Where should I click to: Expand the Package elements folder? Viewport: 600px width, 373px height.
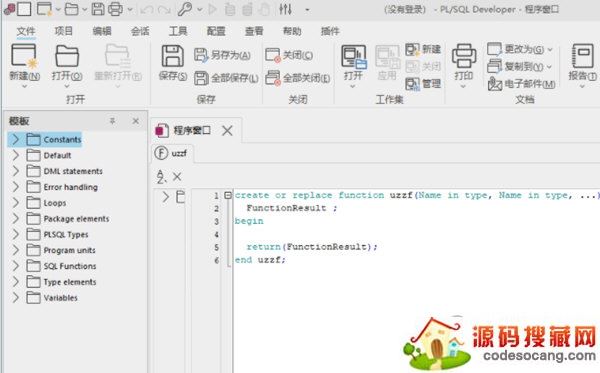pyautogui.click(x=15, y=218)
